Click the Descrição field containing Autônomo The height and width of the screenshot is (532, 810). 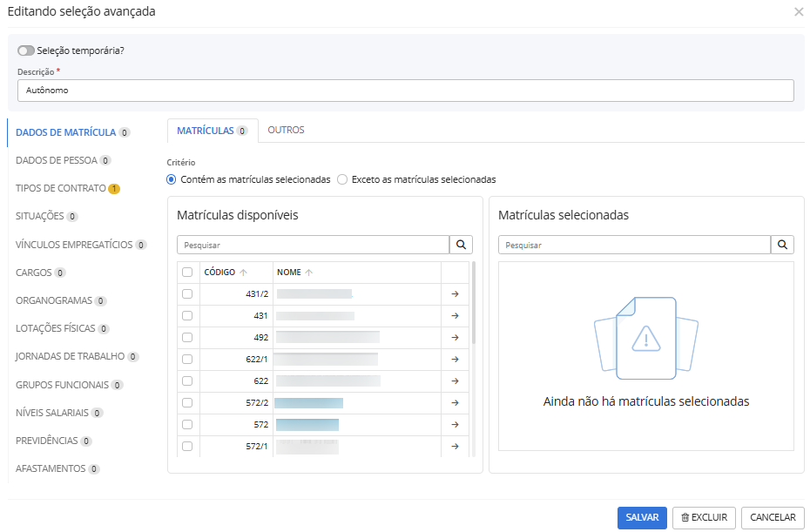406,91
